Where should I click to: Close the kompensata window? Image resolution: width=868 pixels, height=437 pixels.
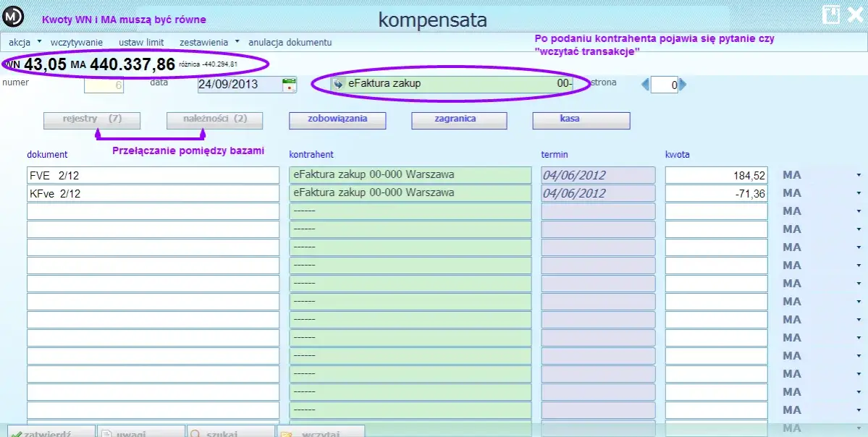point(856,14)
